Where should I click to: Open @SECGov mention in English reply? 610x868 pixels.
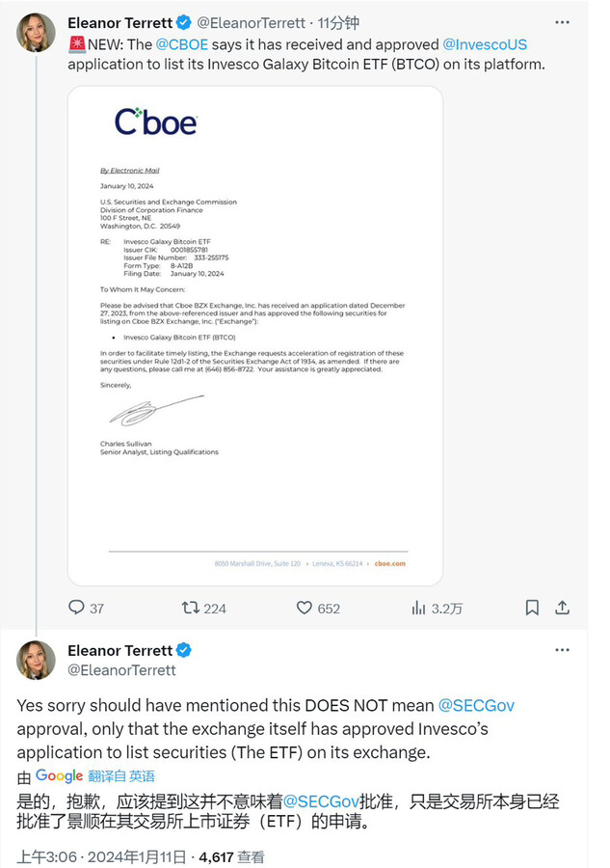(476, 705)
